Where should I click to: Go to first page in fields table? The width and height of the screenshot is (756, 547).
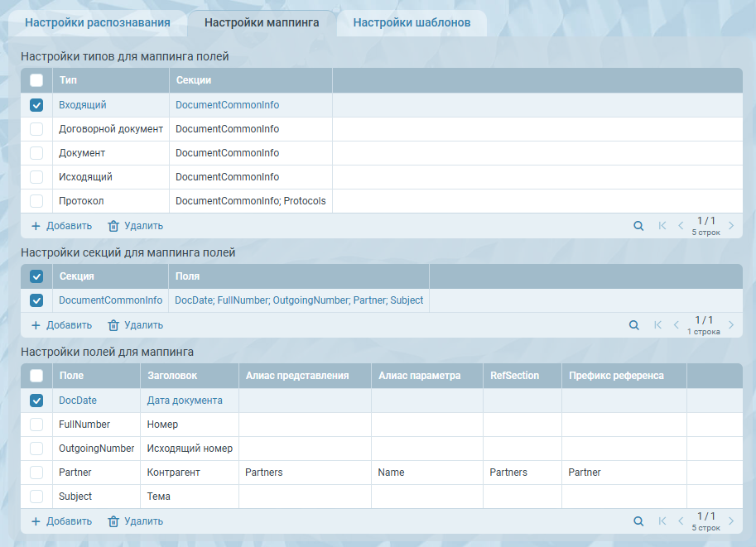tap(662, 521)
